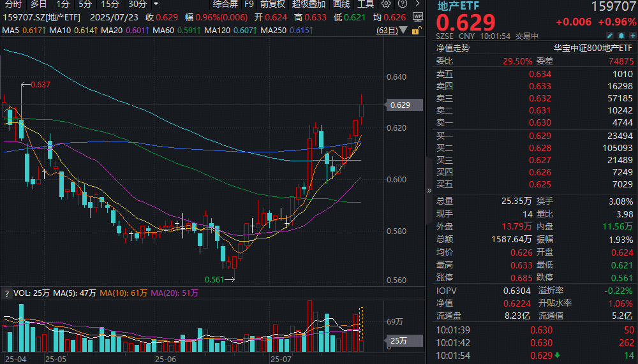Show more toolbar items arrow

click(417, 4)
